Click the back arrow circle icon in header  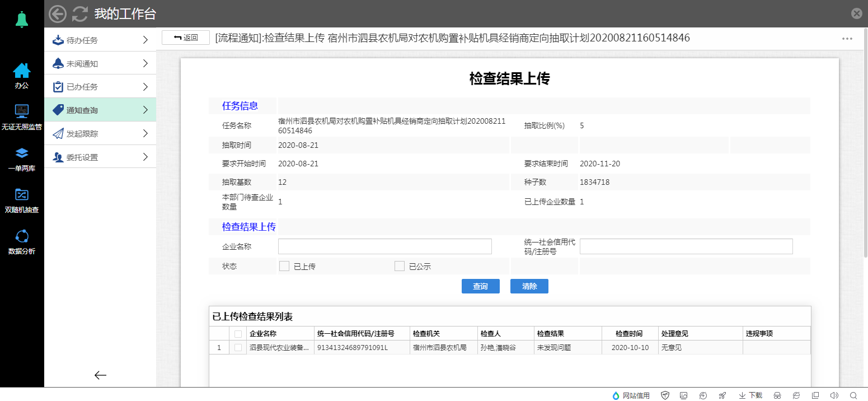click(x=58, y=14)
